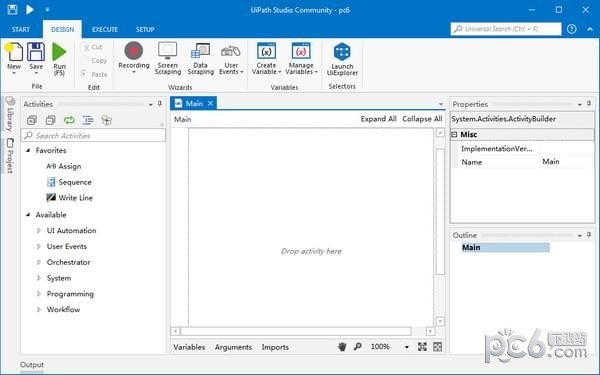Click Expand All icon in Activities toolbar
Image resolution: width=600 pixels, height=375 pixels.
pyautogui.click(x=32, y=120)
